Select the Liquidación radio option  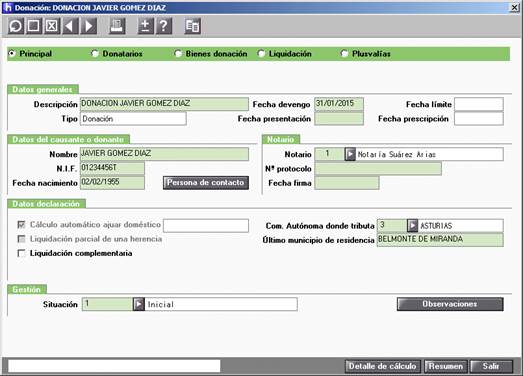coord(261,53)
